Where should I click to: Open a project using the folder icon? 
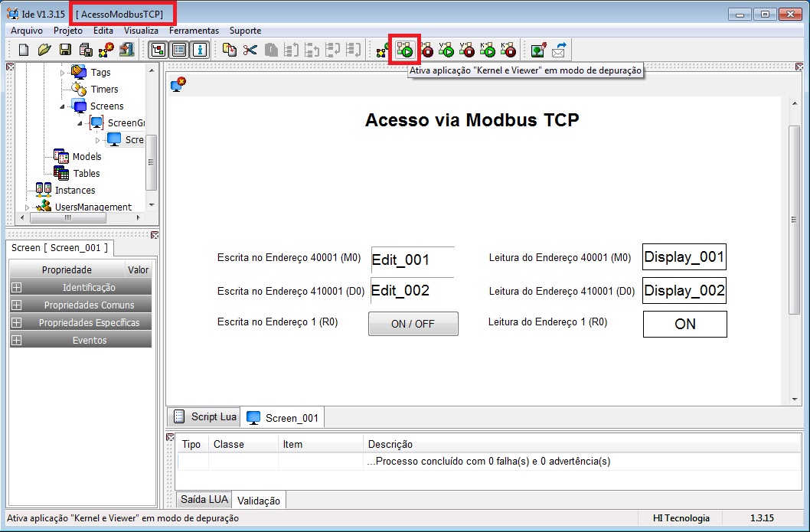(44, 50)
